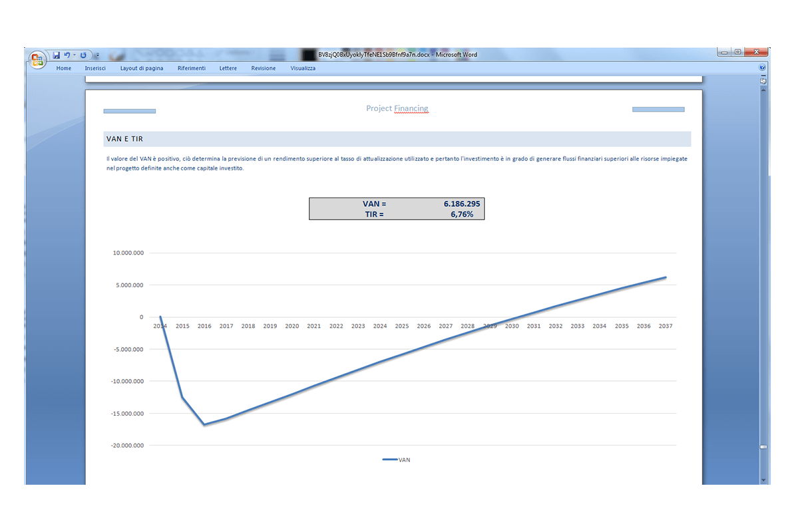Viewport: 794px width, 532px height.
Task: Switch to the Inserisci tab
Action: point(95,68)
